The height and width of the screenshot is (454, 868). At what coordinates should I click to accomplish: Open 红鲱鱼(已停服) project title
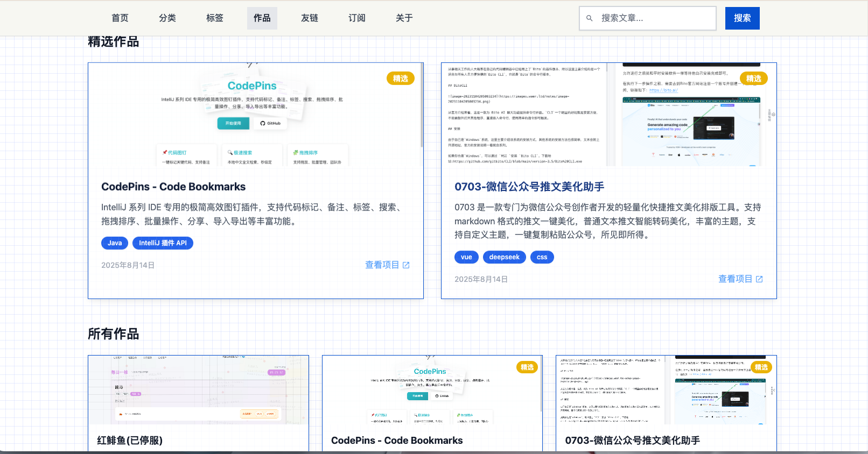click(x=130, y=441)
